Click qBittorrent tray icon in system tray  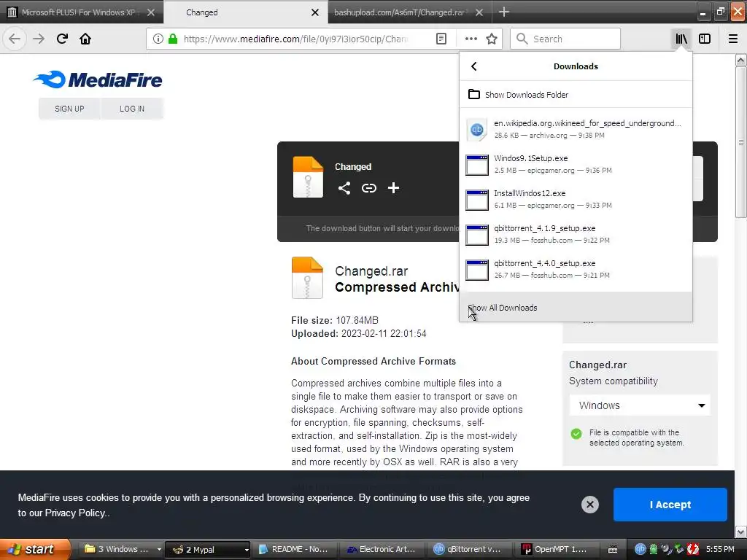[640, 549]
